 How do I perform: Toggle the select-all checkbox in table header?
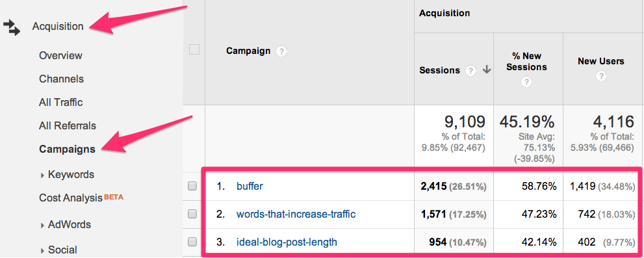pos(194,50)
